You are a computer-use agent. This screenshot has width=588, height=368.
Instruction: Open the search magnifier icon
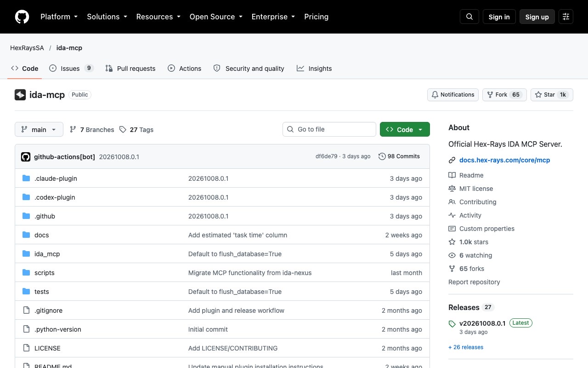click(469, 17)
